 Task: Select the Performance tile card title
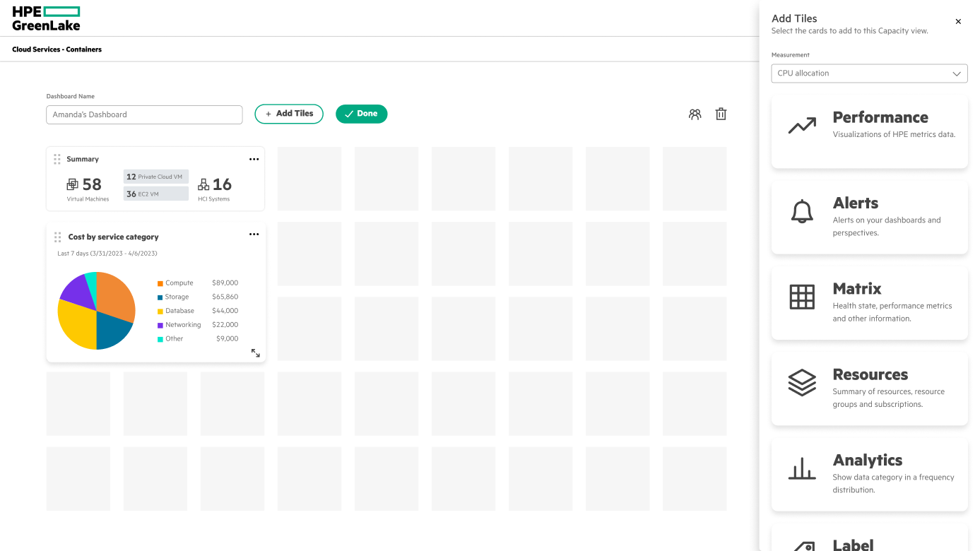[x=880, y=117]
